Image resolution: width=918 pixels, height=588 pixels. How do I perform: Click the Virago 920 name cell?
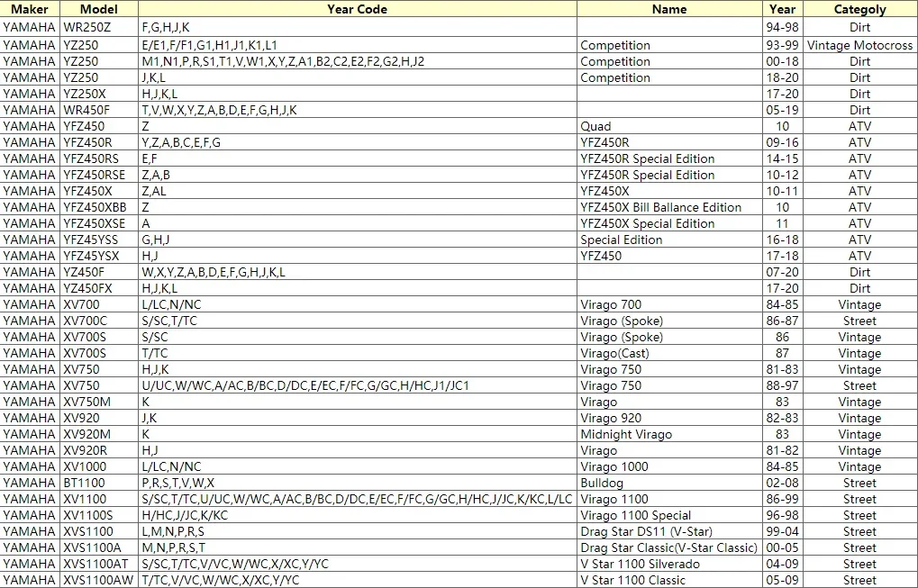pos(669,418)
